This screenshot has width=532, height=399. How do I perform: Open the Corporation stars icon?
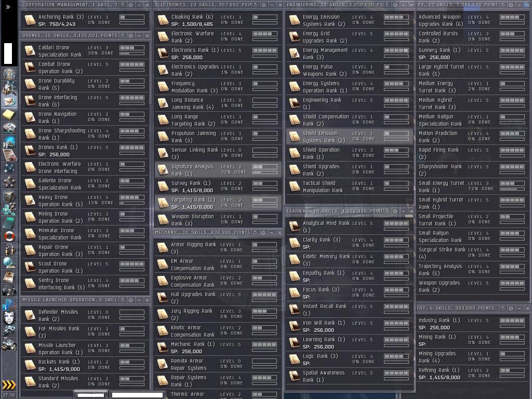(x=9, y=182)
